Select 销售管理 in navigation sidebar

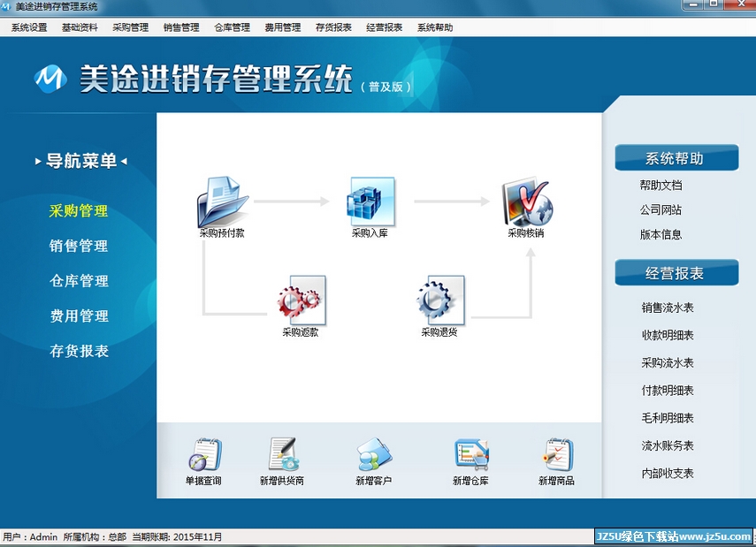79,246
